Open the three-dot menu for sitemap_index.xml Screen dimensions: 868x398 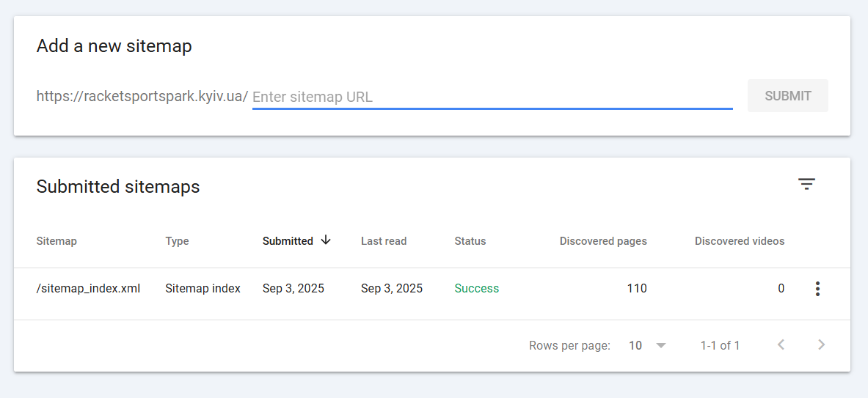pyautogui.click(x=817, y=289)
